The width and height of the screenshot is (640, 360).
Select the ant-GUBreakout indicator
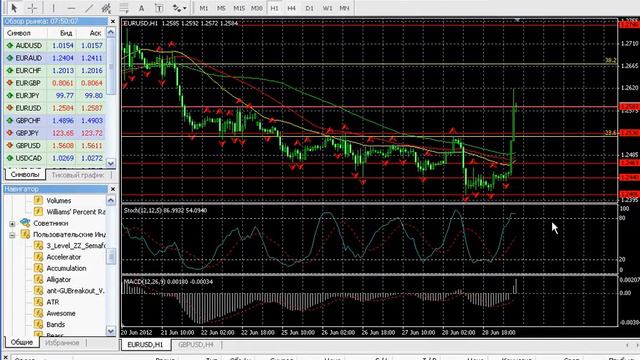point(75,291)
